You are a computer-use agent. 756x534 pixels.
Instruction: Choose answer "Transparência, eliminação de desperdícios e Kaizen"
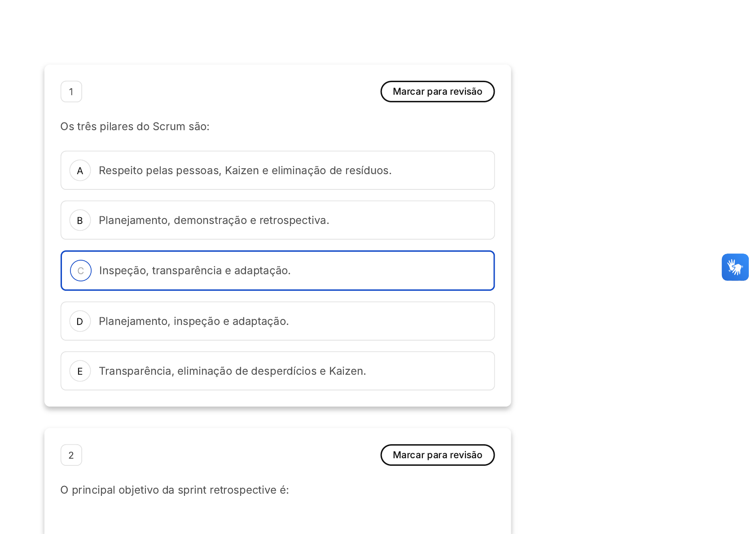pos(232,371)
